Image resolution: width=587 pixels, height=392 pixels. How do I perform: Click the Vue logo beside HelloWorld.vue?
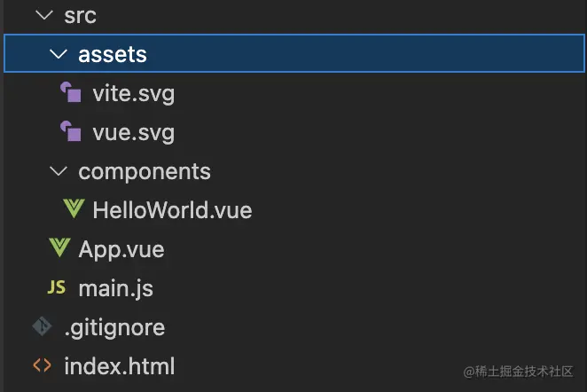tap(74, 210)
